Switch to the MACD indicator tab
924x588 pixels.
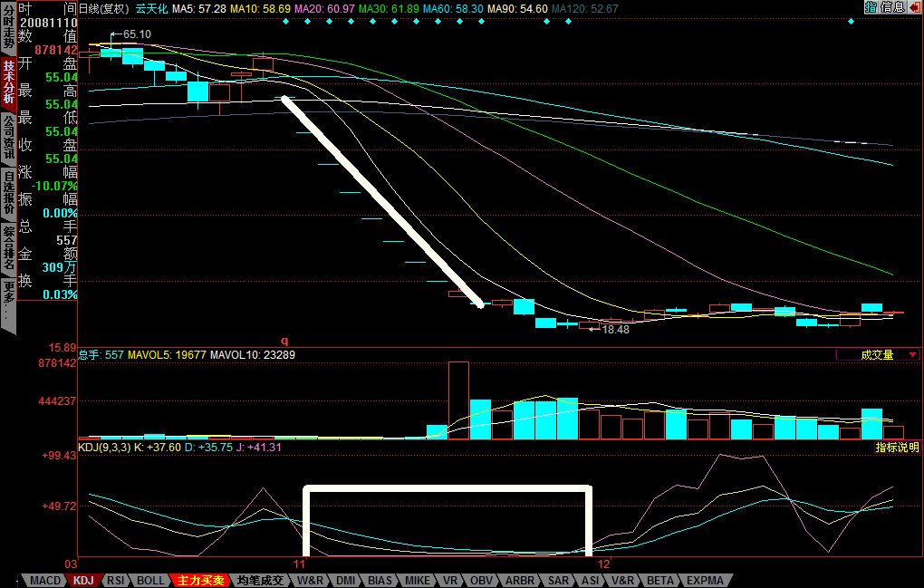tap(45, 580)
